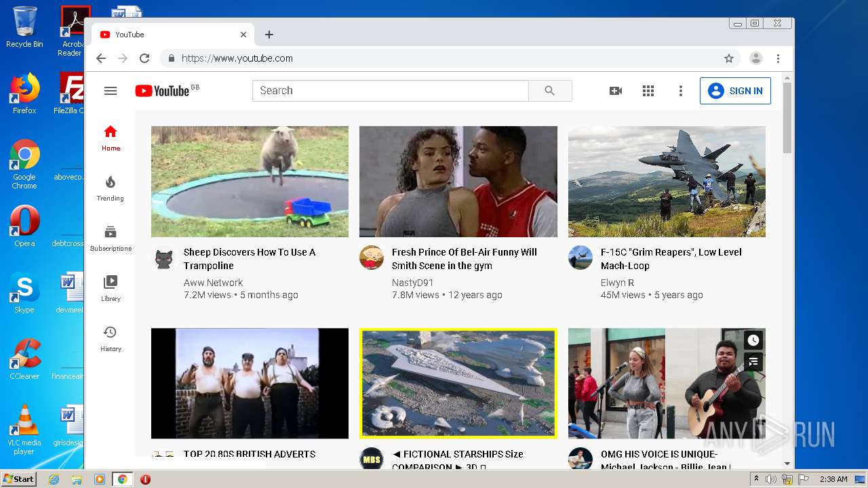Image resolution: width=868 pixels, height=488 pixels.
Task: Select the CCleaner desktop icon
Action: pos(24,359)
